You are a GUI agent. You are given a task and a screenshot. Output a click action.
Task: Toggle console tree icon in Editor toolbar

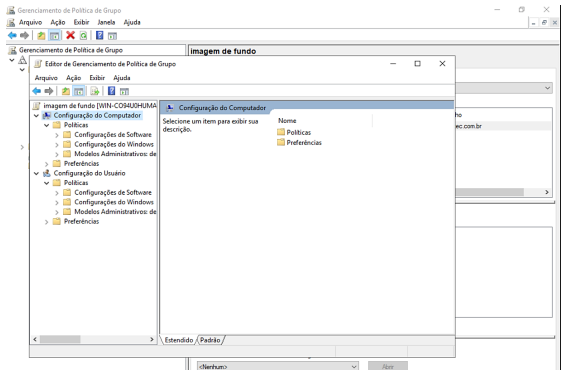(78, 91)
